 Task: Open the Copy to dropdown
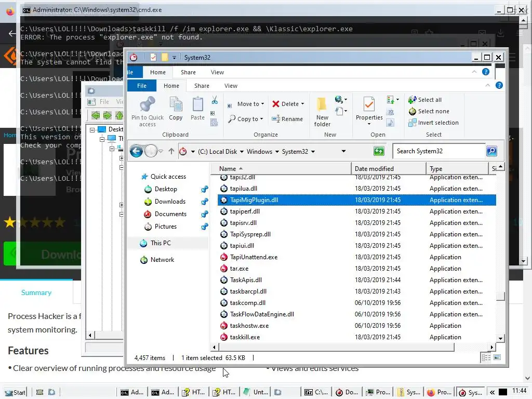point(246,119)
